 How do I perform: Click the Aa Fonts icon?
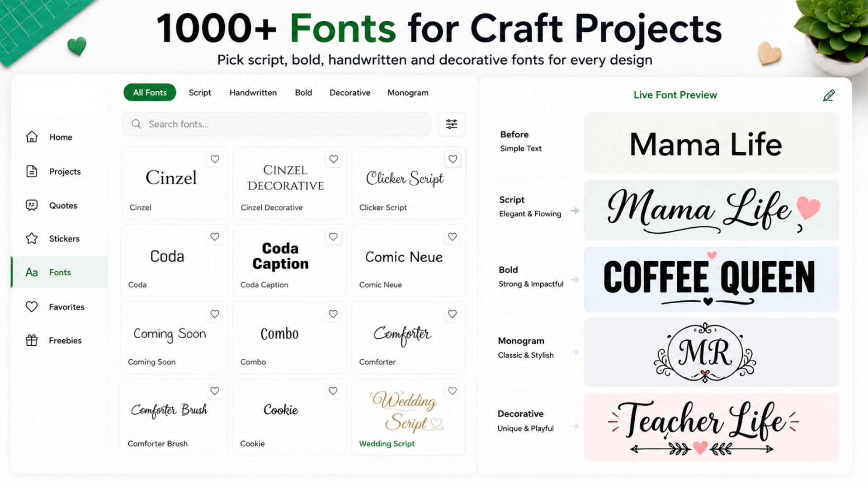pyautogui.click(x=32, y=272)
